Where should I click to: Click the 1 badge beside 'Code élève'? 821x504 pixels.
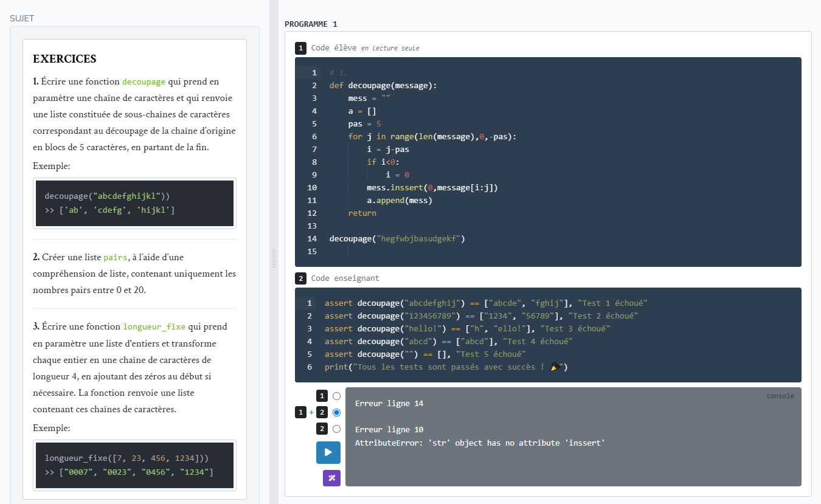click(300, 48)
